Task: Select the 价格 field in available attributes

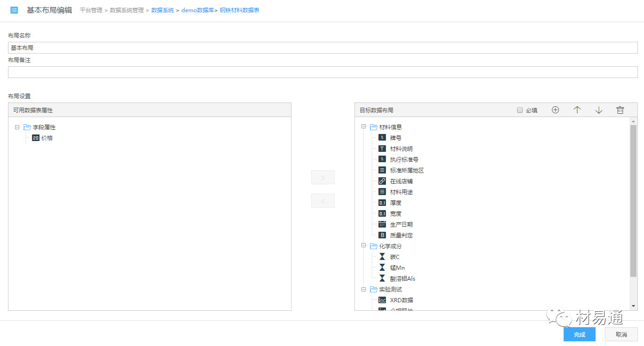Action: tap(47, 138)
